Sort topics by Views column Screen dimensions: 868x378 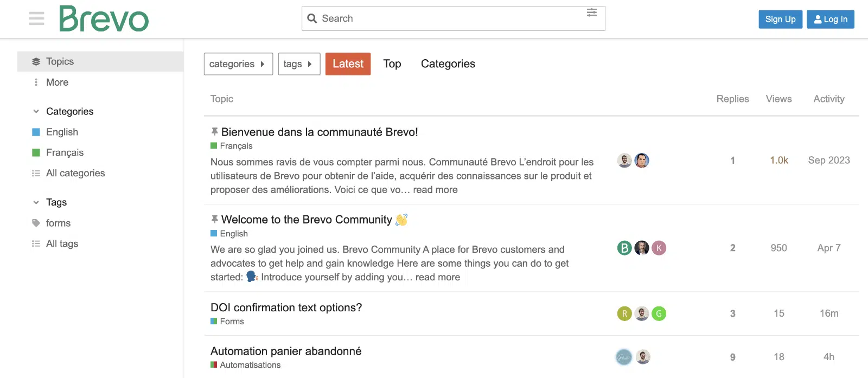click(778, 99)
